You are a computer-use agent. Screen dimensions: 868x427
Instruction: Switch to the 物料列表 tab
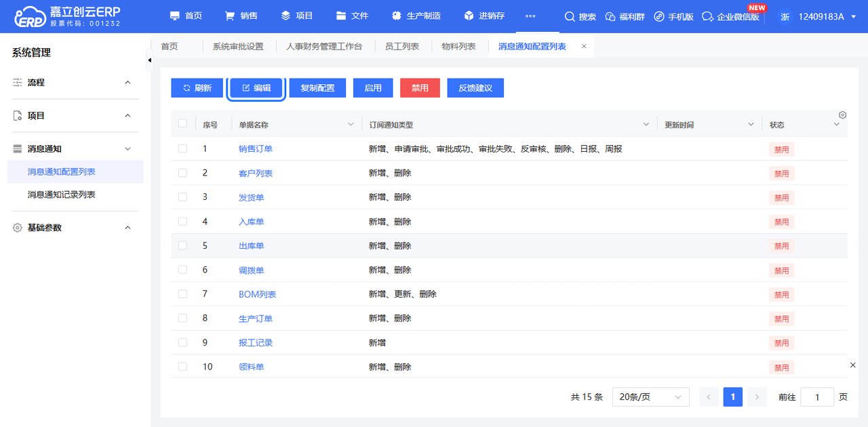458,46
